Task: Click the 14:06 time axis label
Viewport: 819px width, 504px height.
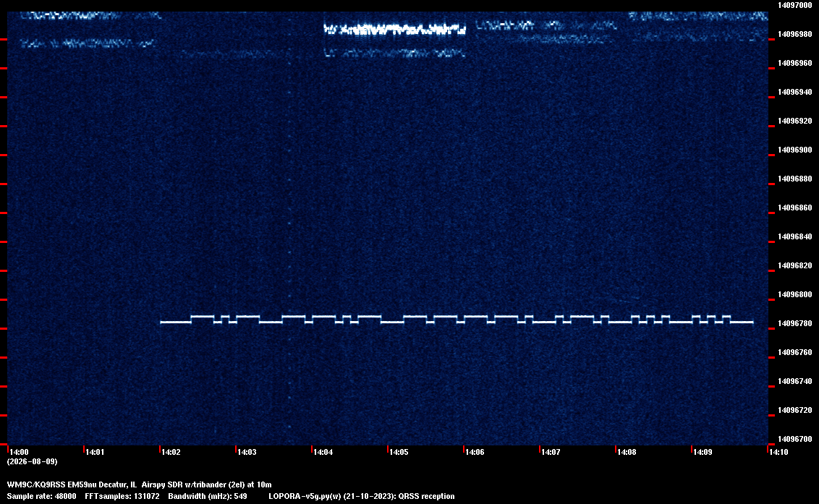Action: point(475,452)
